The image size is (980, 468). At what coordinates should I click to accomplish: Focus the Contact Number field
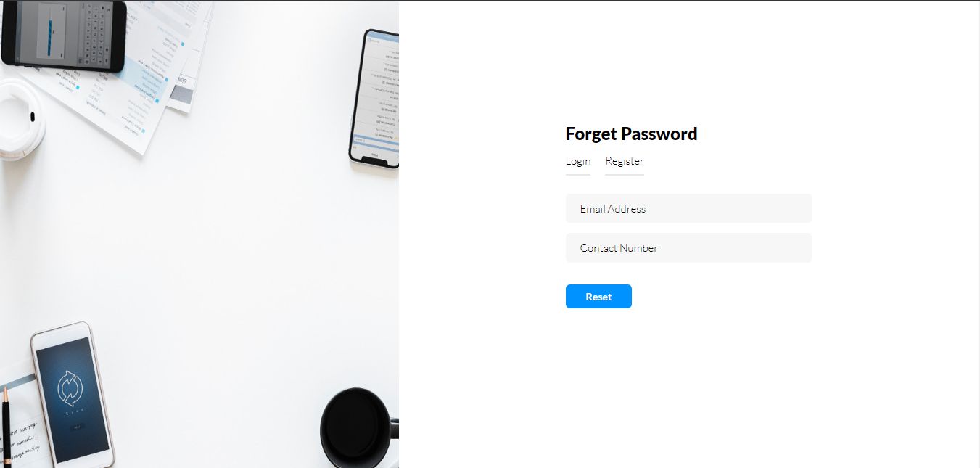pyautogui.click(x=689, y=247)
